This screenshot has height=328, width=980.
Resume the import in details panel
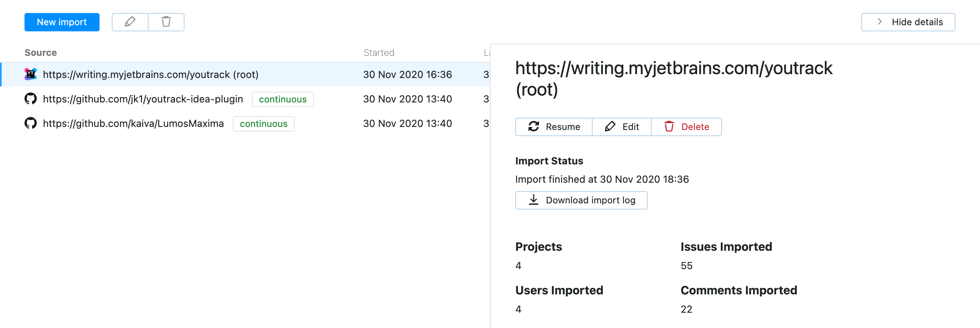click(x=554, y=127)
